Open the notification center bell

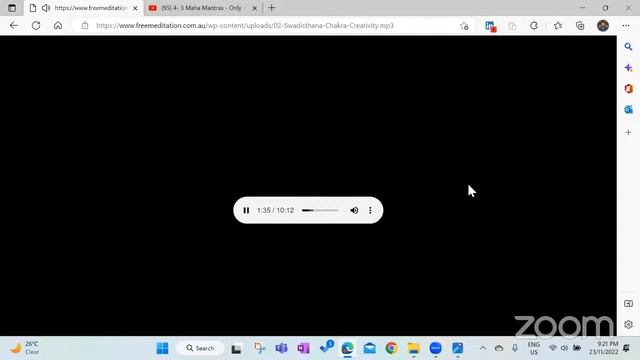(626, 348)
